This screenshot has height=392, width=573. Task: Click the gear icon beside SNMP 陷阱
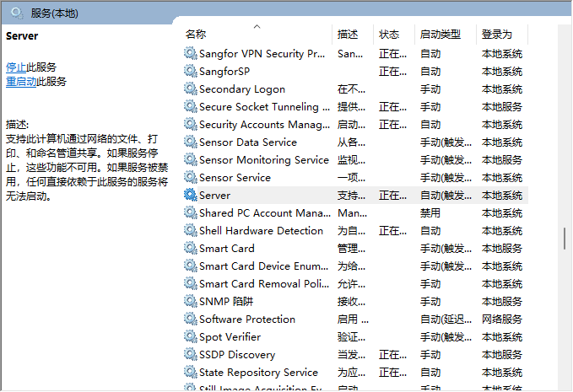[x=191, y=301]
